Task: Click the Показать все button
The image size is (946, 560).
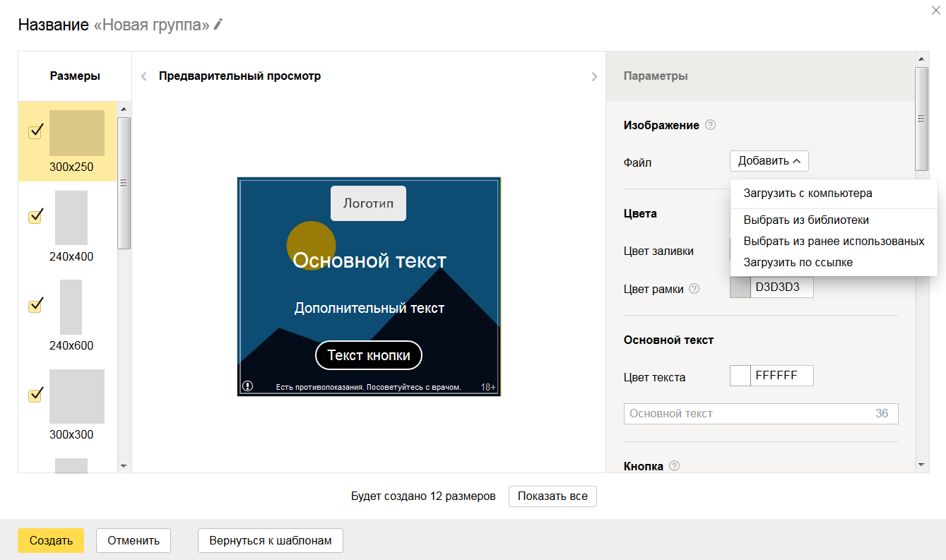Action: coord(552,496)
